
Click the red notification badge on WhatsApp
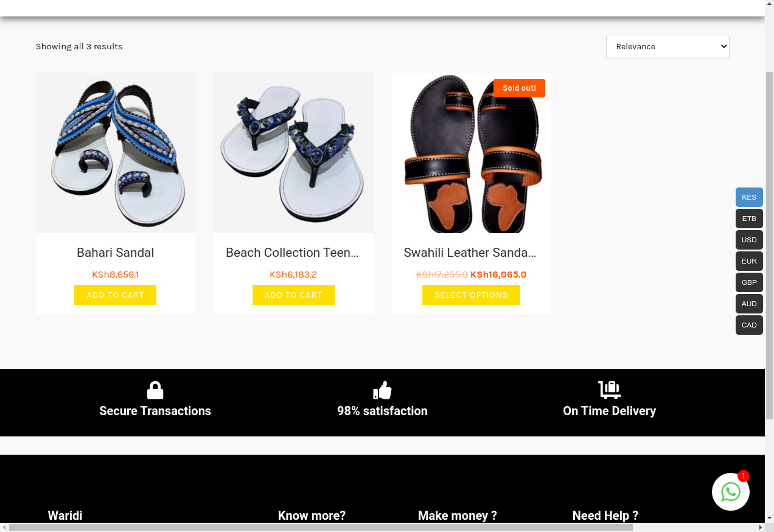(743, 476)
